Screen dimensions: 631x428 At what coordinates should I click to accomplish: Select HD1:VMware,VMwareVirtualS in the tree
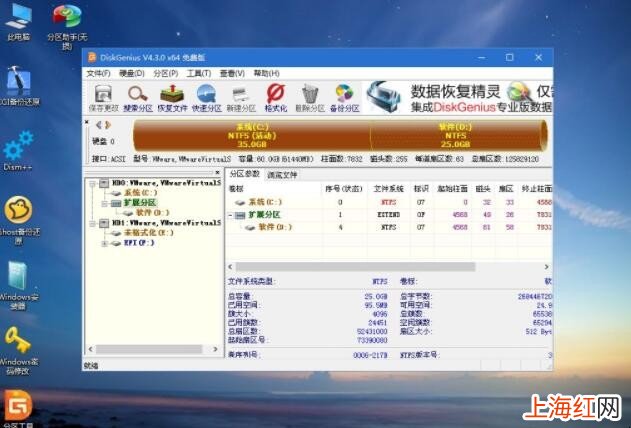pos(166,222)
